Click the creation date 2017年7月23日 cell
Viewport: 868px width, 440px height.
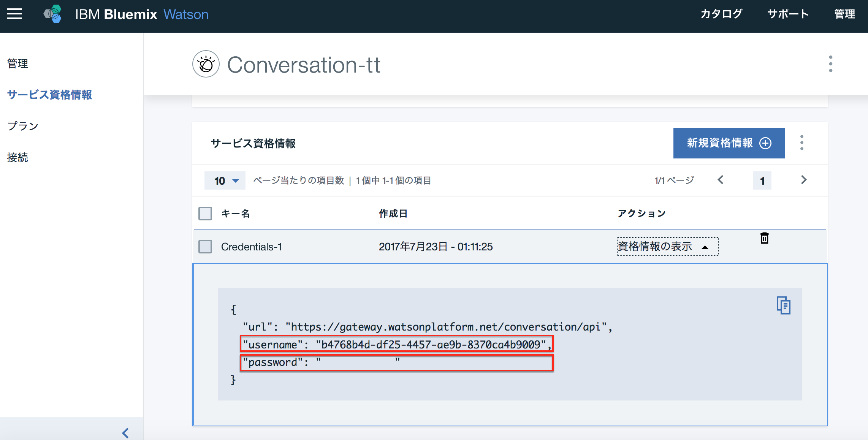click(436, 247)
